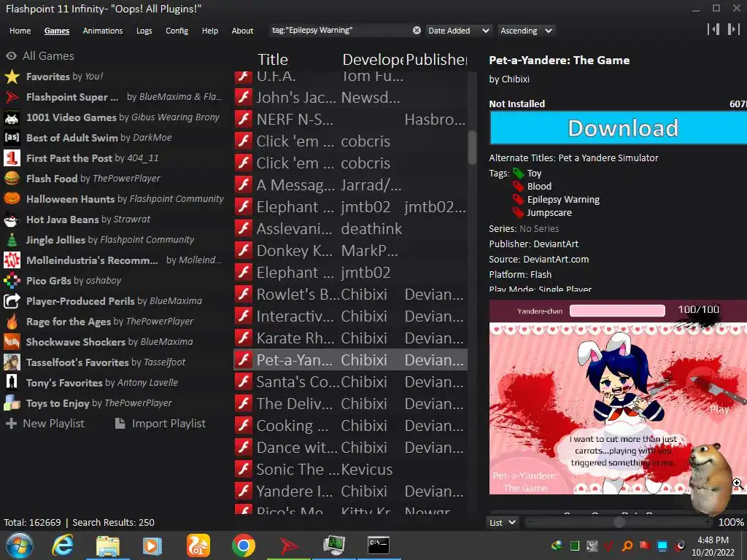Switch to the Games tab
Viewport: 747px width, 560px height.
57,31
